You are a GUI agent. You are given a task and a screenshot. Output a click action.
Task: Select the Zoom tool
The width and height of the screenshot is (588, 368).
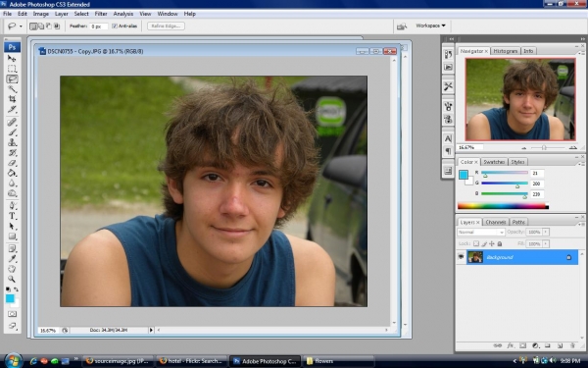[x=12, y=279]
